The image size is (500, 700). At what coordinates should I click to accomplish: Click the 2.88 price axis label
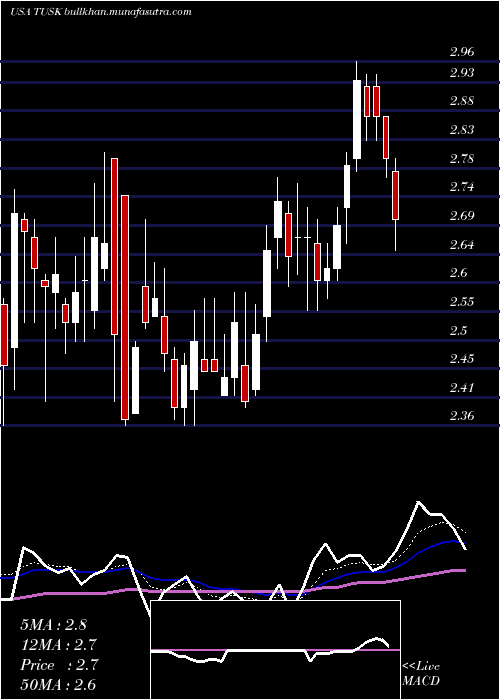tap(462, 101)
